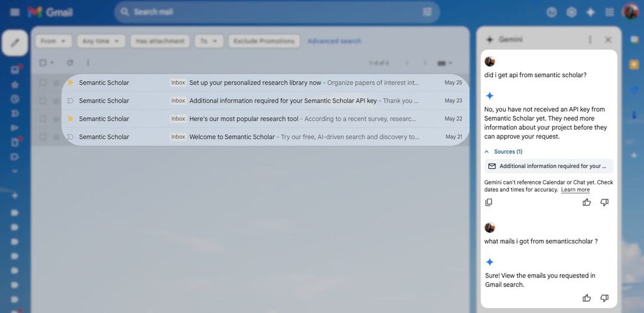Open the Google account avatar
This screenshot has height=313, width=644.
click(x=630, y=11)
